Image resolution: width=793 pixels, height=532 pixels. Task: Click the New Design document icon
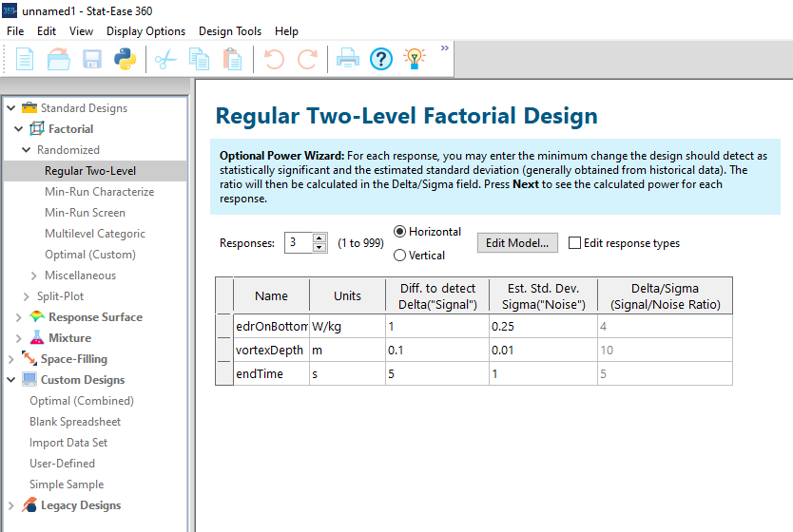[x=25, y=59]
